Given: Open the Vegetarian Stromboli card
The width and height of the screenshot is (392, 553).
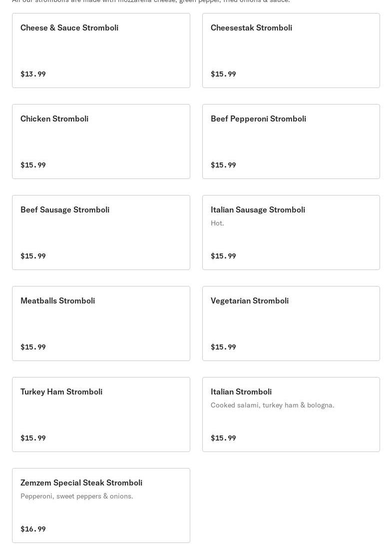Looking at the screenshot, I should tap(291, 323).
